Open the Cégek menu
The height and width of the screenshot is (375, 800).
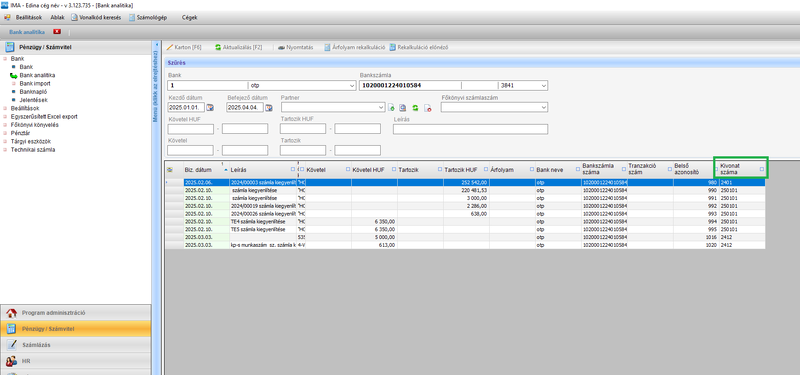pos(190,17)
